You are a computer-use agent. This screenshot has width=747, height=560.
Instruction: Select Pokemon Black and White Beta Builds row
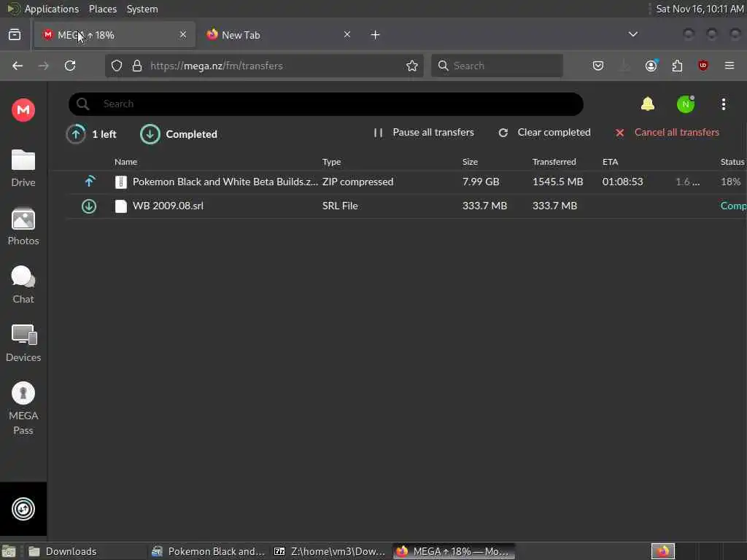click(405, 182)
